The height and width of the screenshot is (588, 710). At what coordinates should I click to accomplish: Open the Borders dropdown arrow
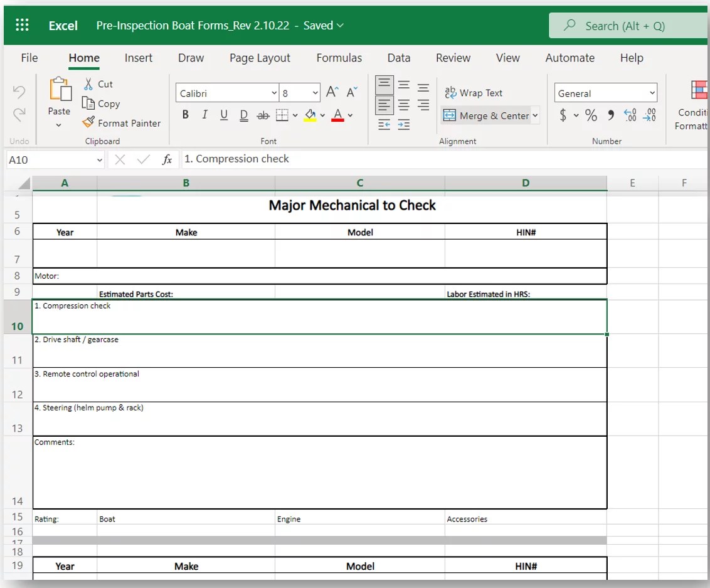[x=295, y=115]
